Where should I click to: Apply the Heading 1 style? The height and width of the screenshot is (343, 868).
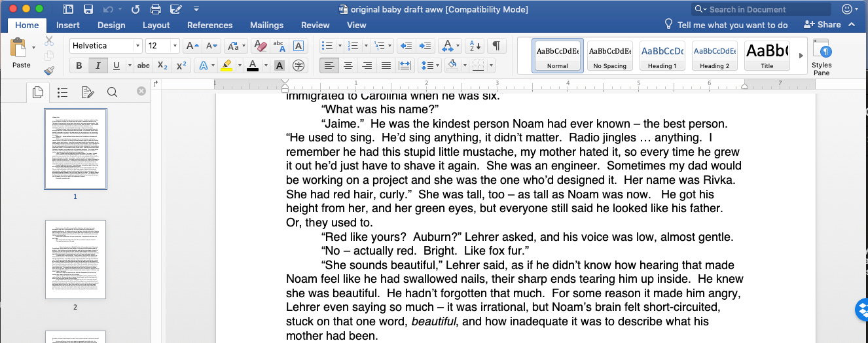(x=662, y=56)
